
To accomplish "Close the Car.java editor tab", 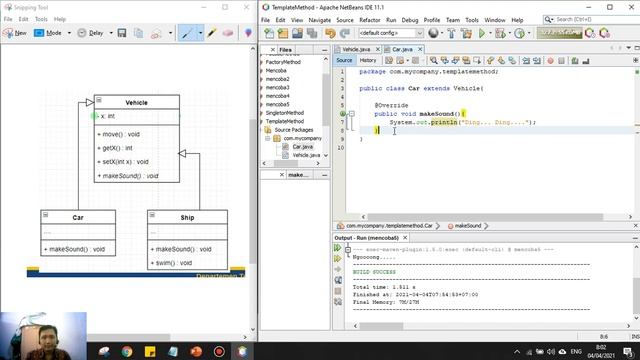I will 420,49.
